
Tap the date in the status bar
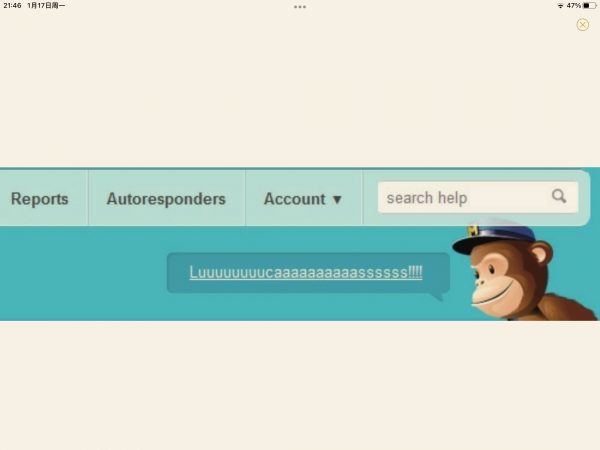(x=46, y=6)
